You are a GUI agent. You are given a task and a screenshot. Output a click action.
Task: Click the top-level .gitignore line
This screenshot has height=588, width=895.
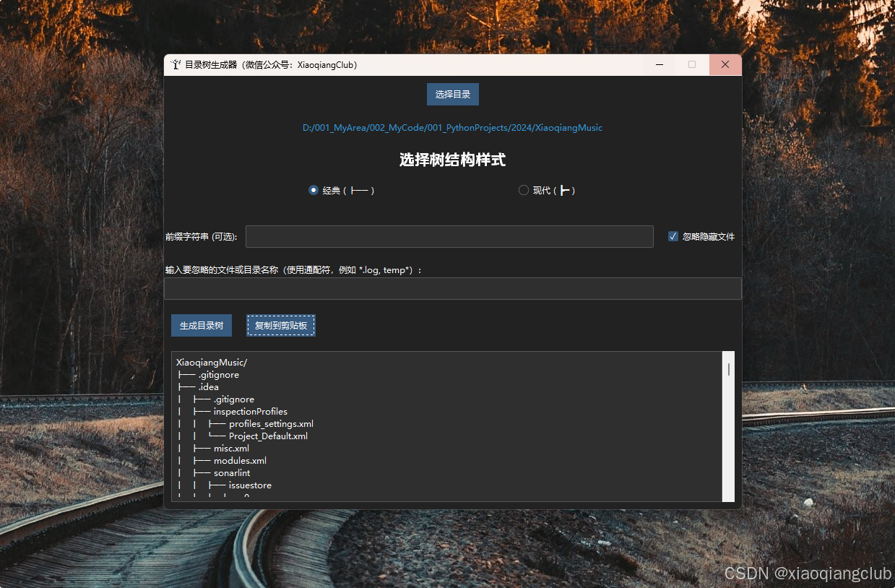click(219, 375)
